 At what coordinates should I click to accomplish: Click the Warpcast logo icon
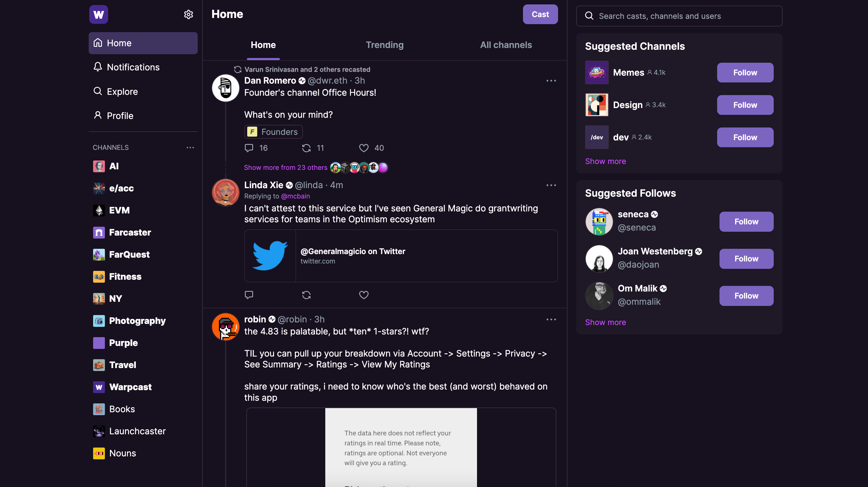(x=98, y=14)
